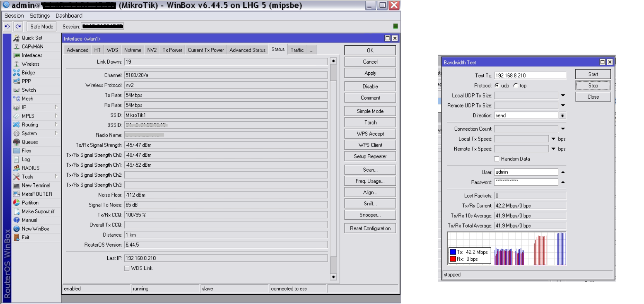
Task: Enable the Random Data checkbox
Action: click(x=497, y=159)
